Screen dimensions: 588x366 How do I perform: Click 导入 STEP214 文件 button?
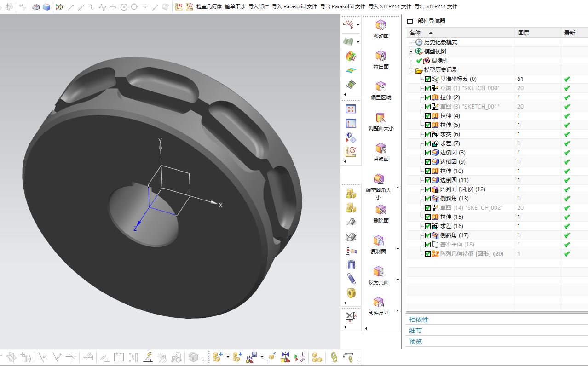(x=390, y=7)
